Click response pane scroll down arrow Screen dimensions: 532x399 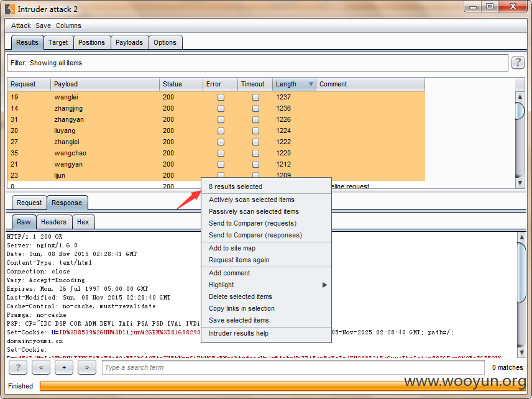(x=521, y=352)
